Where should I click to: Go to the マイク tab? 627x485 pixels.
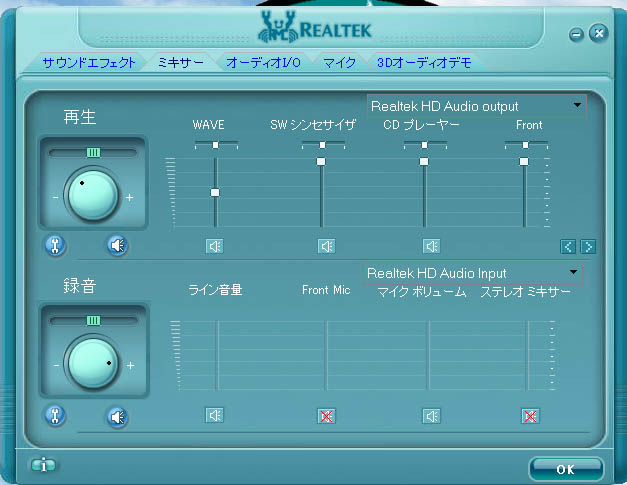pos(339,63)
